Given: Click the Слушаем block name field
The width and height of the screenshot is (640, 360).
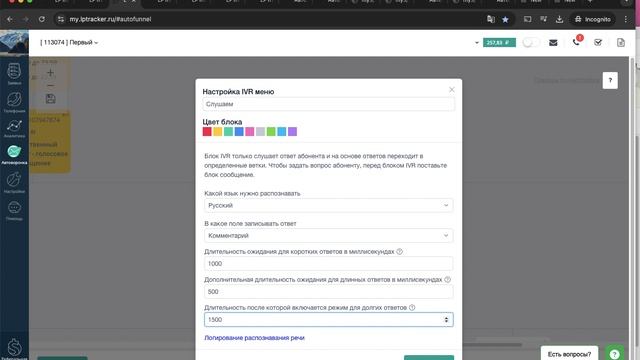Looking at the screenshot, I should 329,104.
